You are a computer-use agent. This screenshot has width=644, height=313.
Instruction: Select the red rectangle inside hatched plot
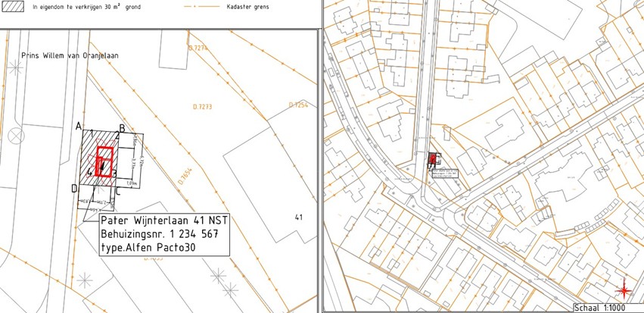pyautogui.click(x=105, y=162)
